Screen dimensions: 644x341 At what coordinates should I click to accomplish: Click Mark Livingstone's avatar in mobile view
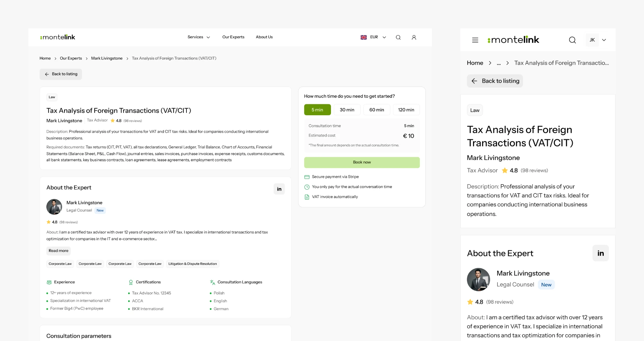(478, 279)
